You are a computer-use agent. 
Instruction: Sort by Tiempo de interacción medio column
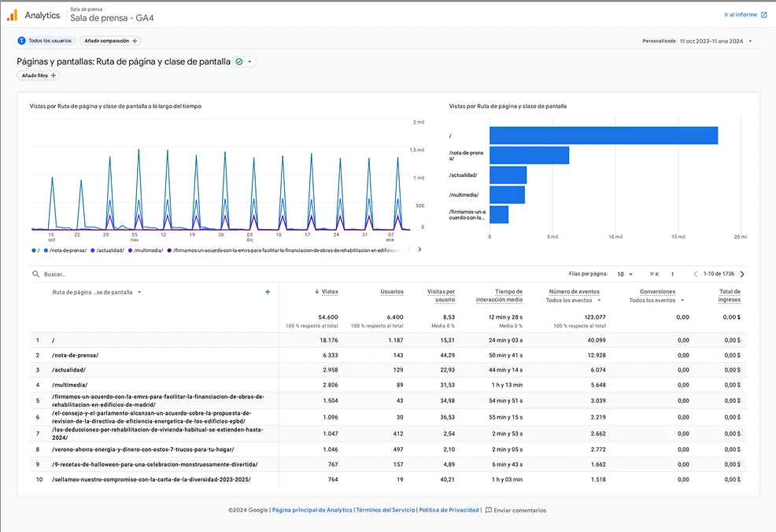click(x=499, y=295)
